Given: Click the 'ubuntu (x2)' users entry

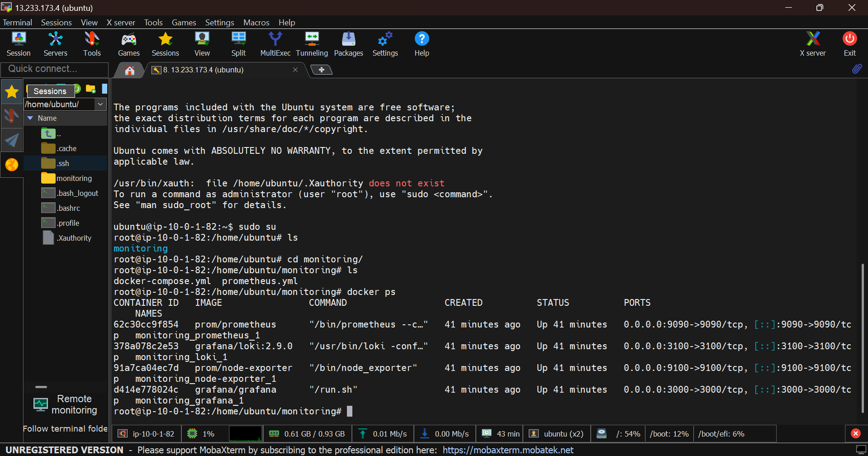Looking at the screenshot, I should [x=557, y=433].
